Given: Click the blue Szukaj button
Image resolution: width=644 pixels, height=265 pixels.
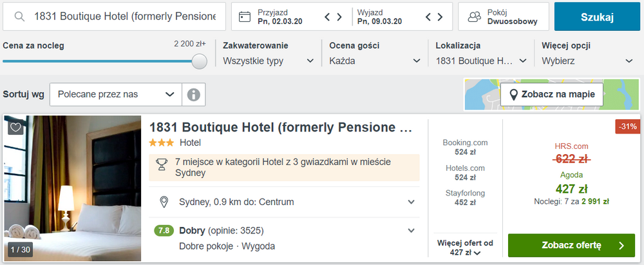Looking at the screenshot, I should coord(597,17).
